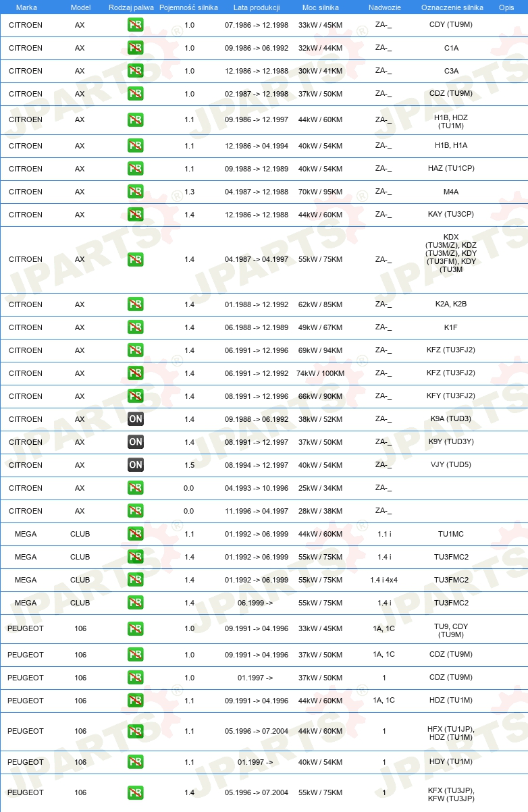Click PB icon in Peugeot TU9, CDY (TU9M) row

tap(136, 629)
